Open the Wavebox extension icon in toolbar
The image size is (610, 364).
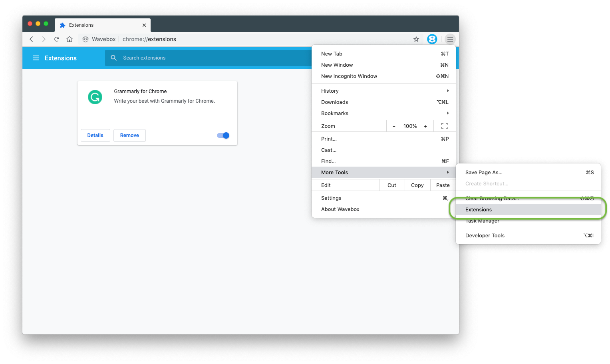432,39
